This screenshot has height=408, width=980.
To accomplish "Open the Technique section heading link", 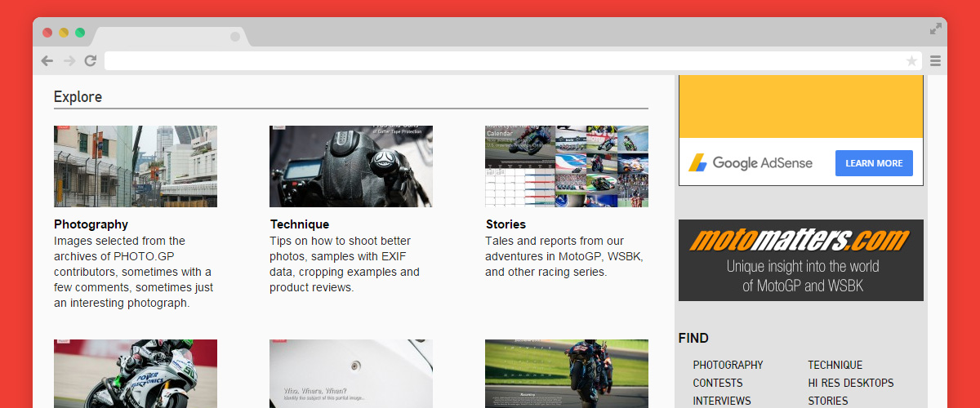I will (x=300, y=224).
